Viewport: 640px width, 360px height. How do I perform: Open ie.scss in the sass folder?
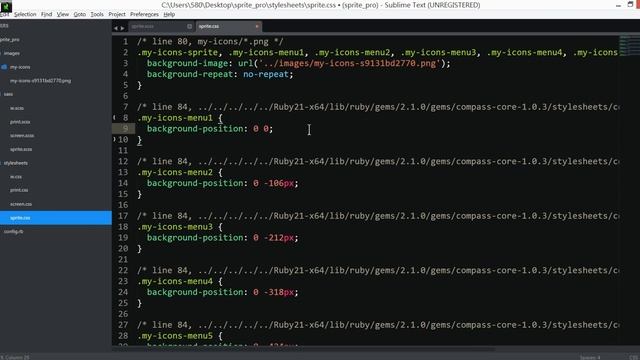coord(17,108)
